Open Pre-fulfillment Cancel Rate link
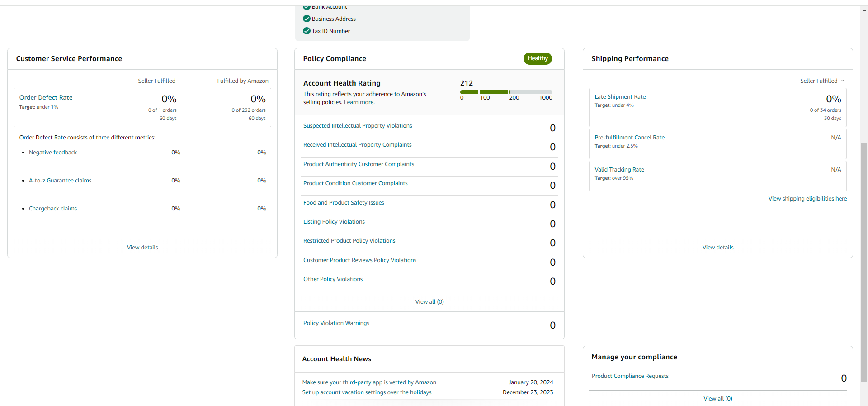This screenshot has width=868, height=406. (630, 138)
